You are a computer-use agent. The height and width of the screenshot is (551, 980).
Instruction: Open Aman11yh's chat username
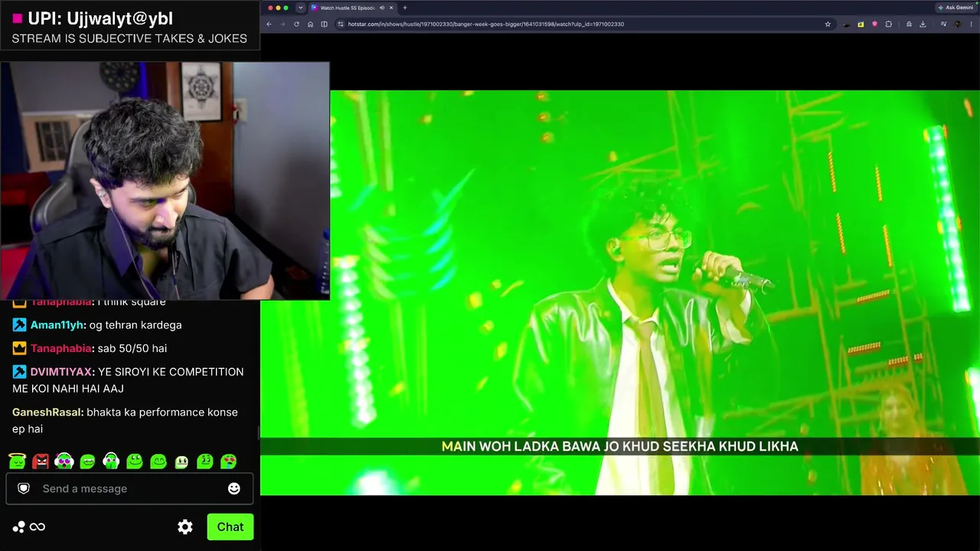pos(57,325)
